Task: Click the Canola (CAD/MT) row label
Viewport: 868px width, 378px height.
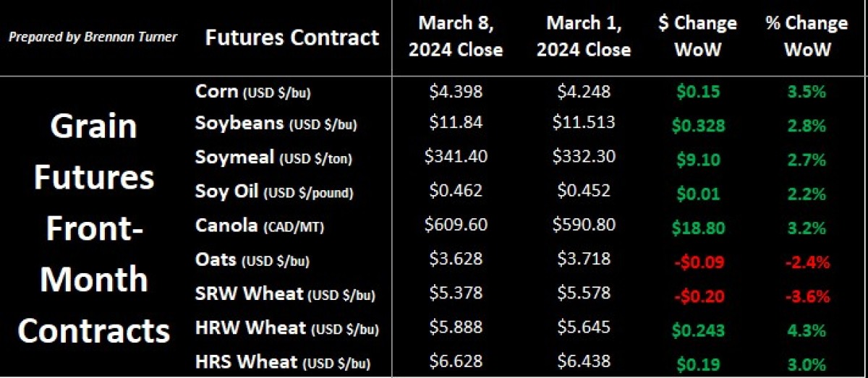Action: tap(260, 226)
